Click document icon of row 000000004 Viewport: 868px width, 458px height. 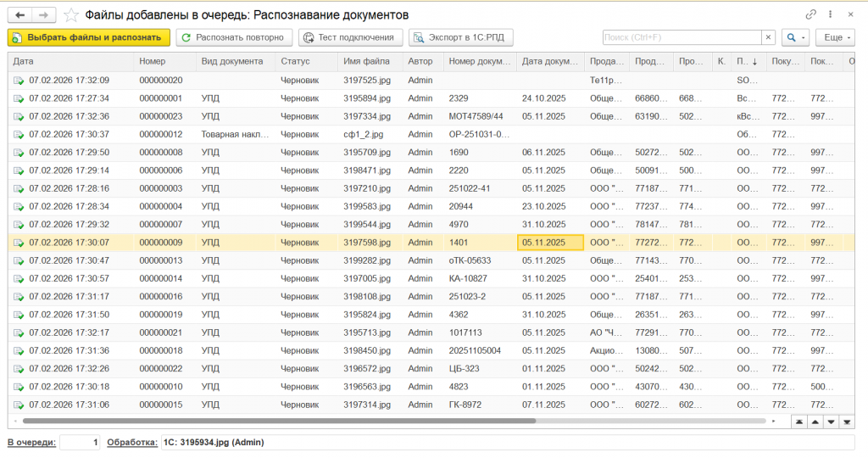click(19, 207)
